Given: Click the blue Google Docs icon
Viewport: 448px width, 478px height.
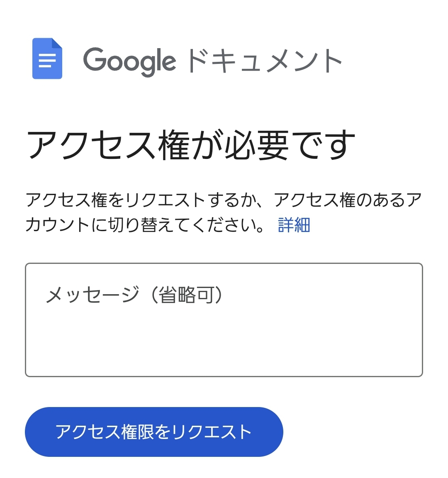Looking at the screenshot, I should pyautogui.click(x=47, y=59).
